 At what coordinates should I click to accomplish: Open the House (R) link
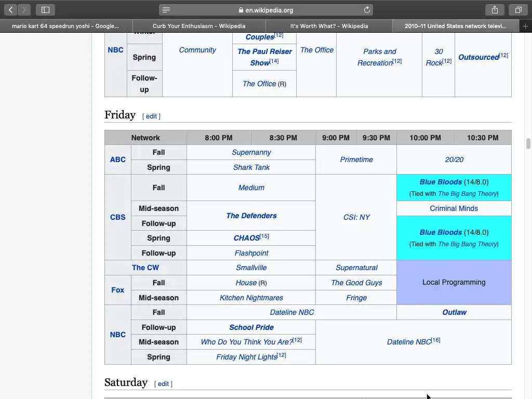point(246,283)
